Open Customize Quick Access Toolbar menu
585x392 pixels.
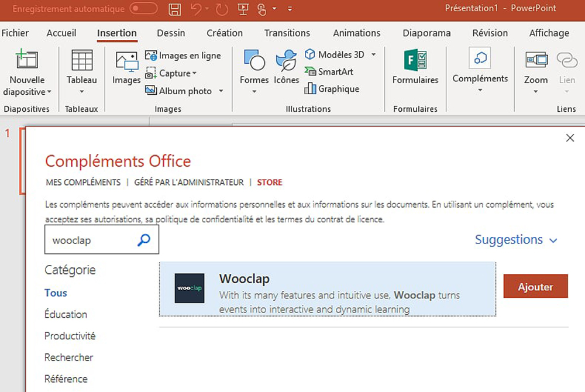coord(290,9)
